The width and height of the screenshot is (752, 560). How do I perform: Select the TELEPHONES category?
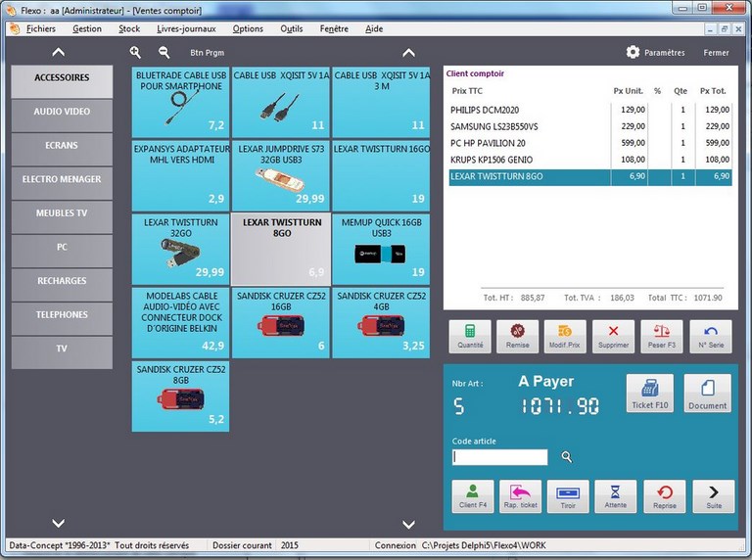coord(62,319)
